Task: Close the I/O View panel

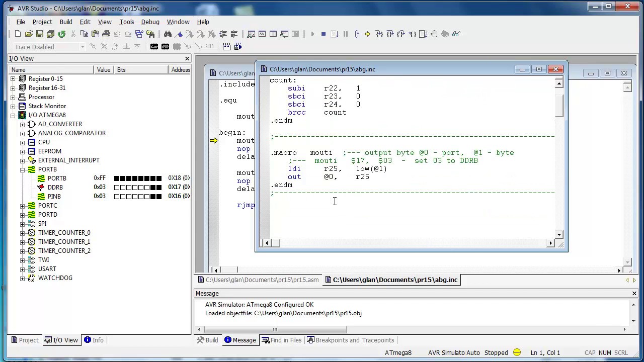Action: (187, 59)
